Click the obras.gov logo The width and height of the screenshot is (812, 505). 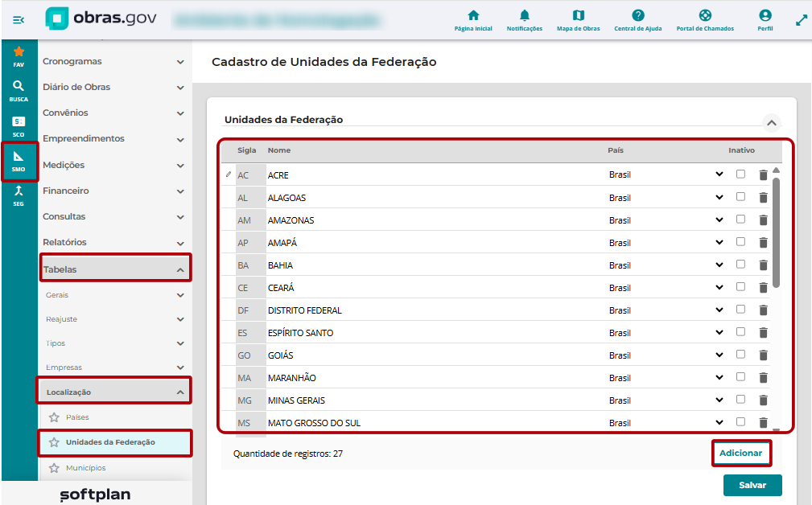[x=101, y=18]
